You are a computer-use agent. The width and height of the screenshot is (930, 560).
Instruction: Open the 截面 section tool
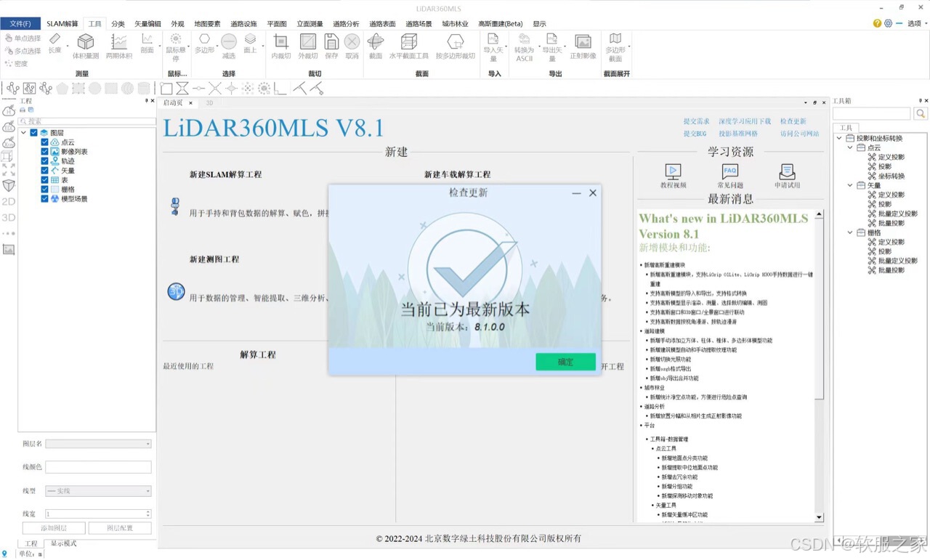point(376,46)
